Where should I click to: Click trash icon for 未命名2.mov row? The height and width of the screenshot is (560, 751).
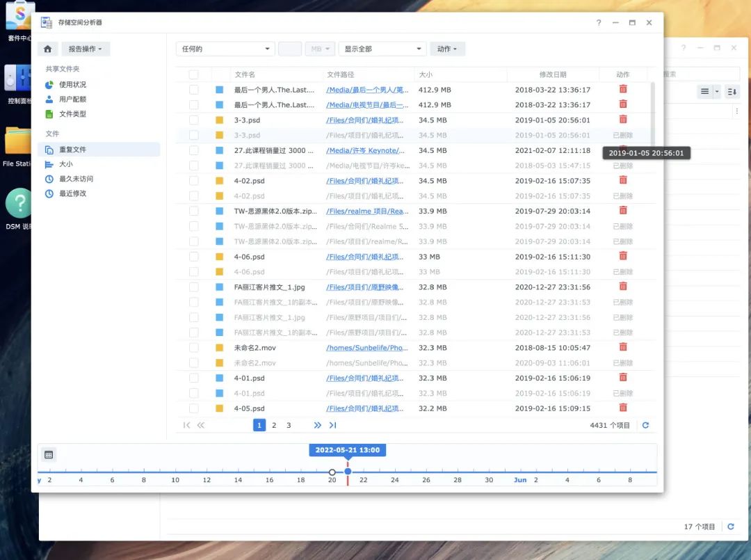point(622,347)
